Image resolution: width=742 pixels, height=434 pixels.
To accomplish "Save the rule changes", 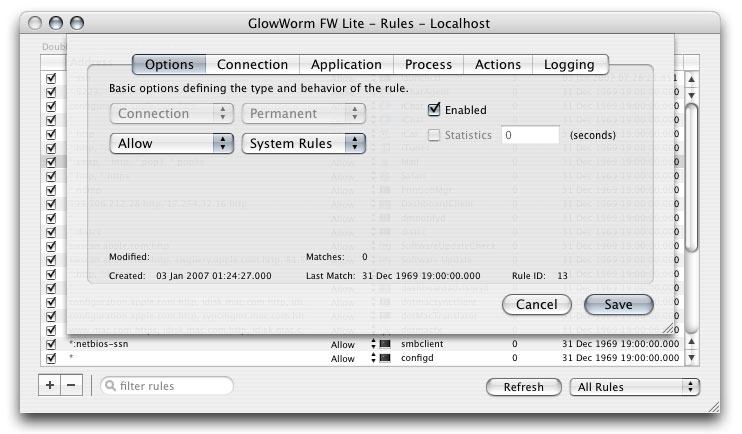I will tap(618, 304).
